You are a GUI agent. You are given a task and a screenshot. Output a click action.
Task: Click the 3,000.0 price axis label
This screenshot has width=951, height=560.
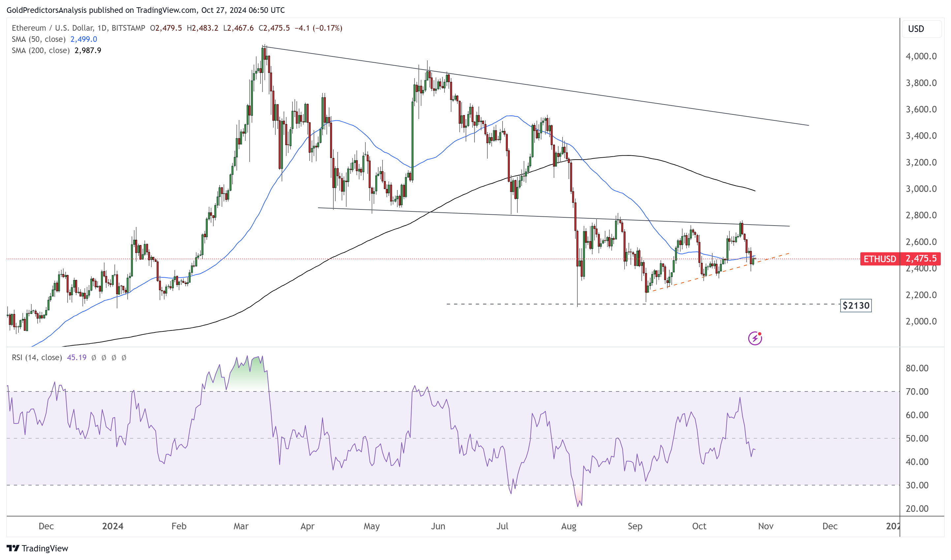click(921, 189)
